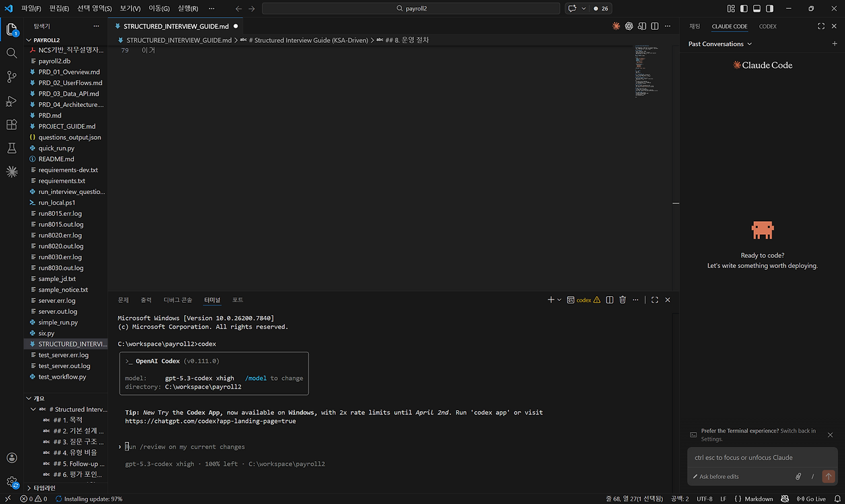This screenshot has width=845, height=504.
Task: Attach a file in Claude prompt box
Action: pyautogui.click(x=798, y=476)
